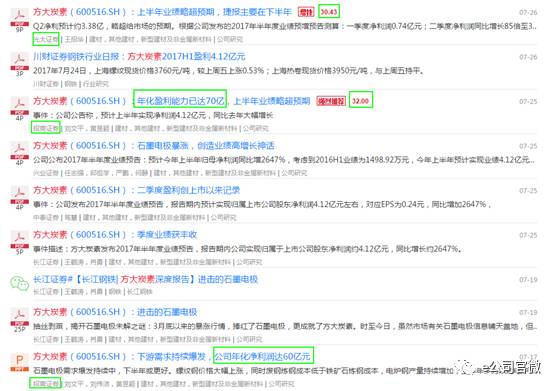Viewport: 558px width, 391px height.
Task: Select broker 兴业证券 under 石墨电极暴涨 report
Action: 46,173
